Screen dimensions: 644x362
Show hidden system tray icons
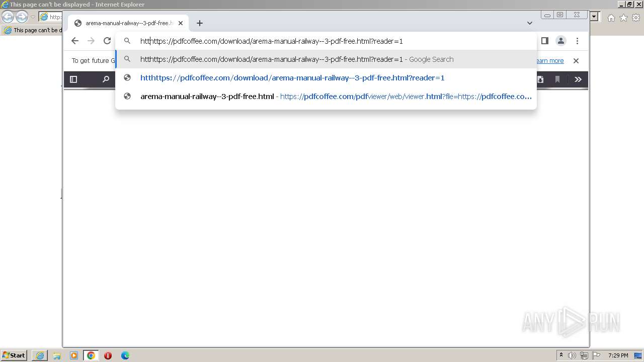pos(561,355)
